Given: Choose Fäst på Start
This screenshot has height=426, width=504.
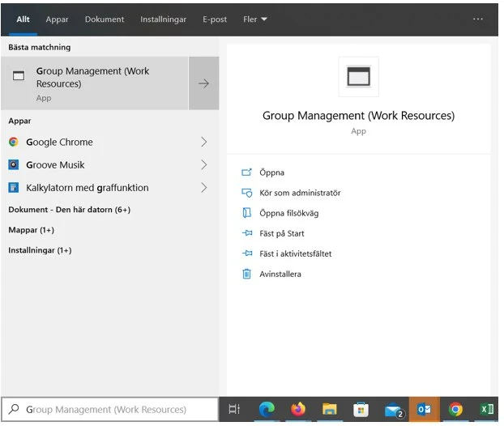Looking at the screenshot, I should [x=281, y=233].
